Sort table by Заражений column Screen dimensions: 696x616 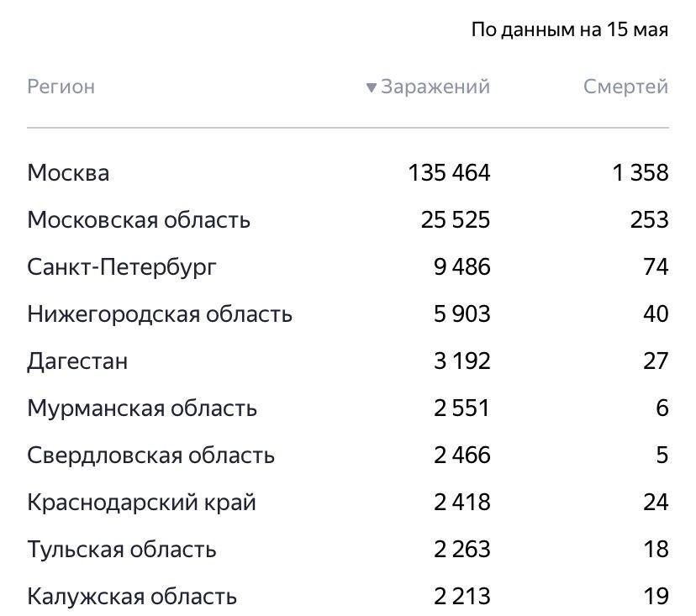point(435,87)
